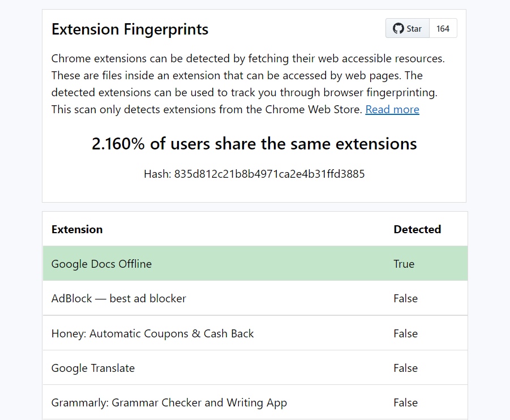The width and height of the screenshot is (510, 420).
Task: Click the Extension column header
Action: [77, 229]
